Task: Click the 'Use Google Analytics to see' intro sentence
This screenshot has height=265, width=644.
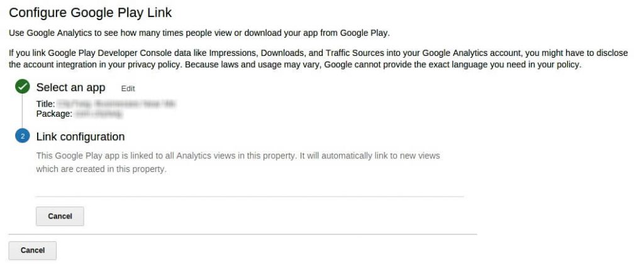Action: [x=199, y=33]
